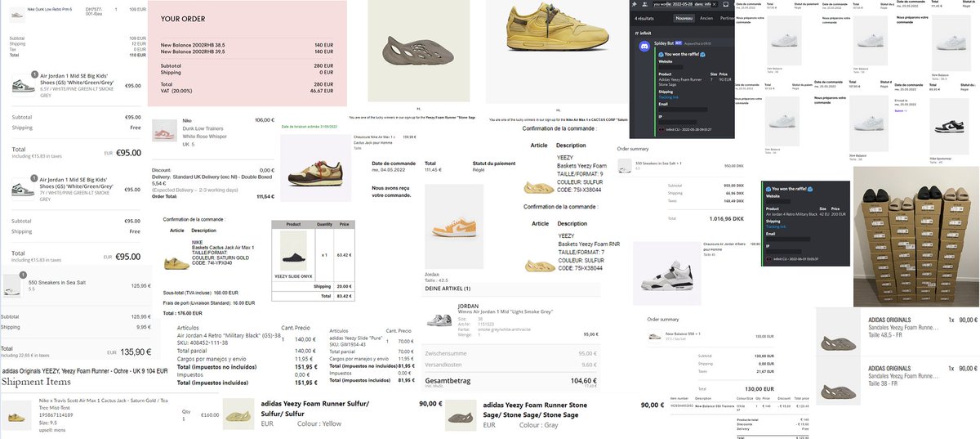Open Tracking link in Stone Sage raffle message

coord(669,97)
